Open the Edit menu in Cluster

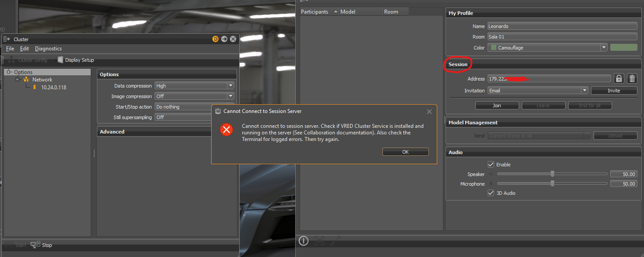click(25, 49)
